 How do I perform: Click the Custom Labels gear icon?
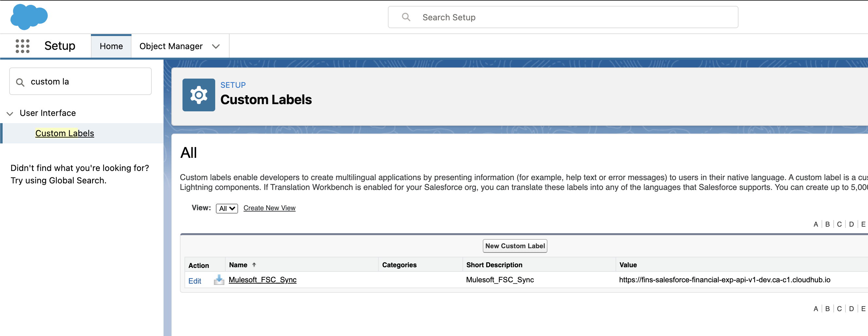[199, 95]
